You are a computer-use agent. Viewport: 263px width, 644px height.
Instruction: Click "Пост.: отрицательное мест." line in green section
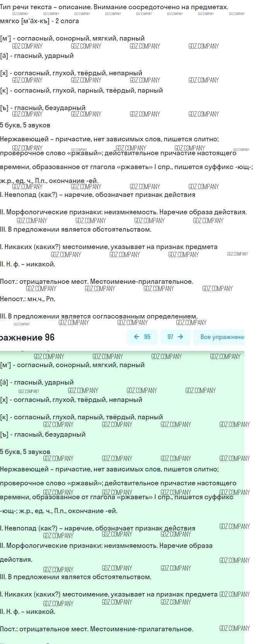96,629
